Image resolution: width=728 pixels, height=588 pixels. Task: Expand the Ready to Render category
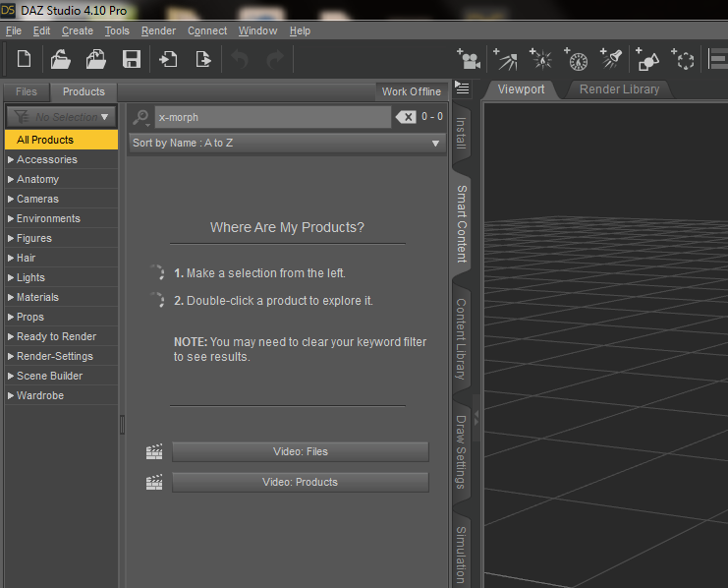click(11, 336)
